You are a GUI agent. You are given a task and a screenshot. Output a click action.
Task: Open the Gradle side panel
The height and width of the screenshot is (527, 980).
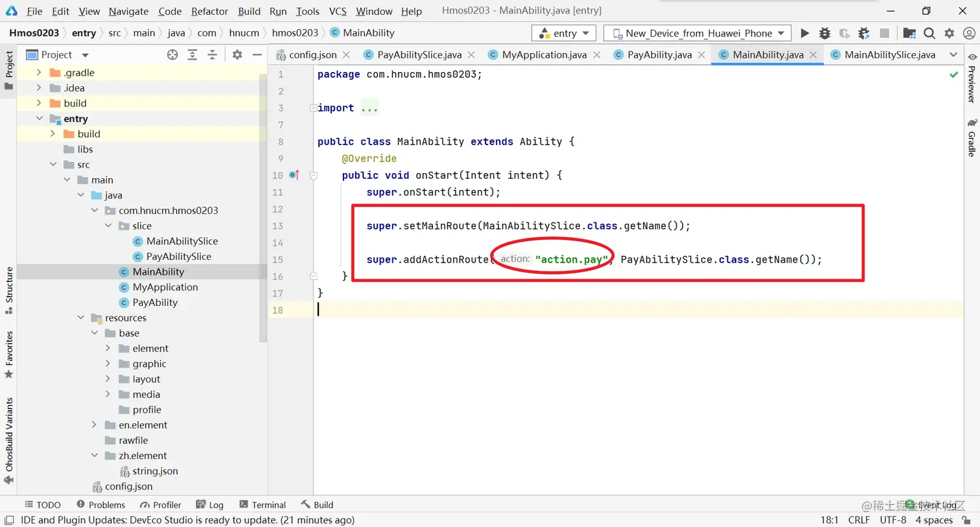point(972,137)
